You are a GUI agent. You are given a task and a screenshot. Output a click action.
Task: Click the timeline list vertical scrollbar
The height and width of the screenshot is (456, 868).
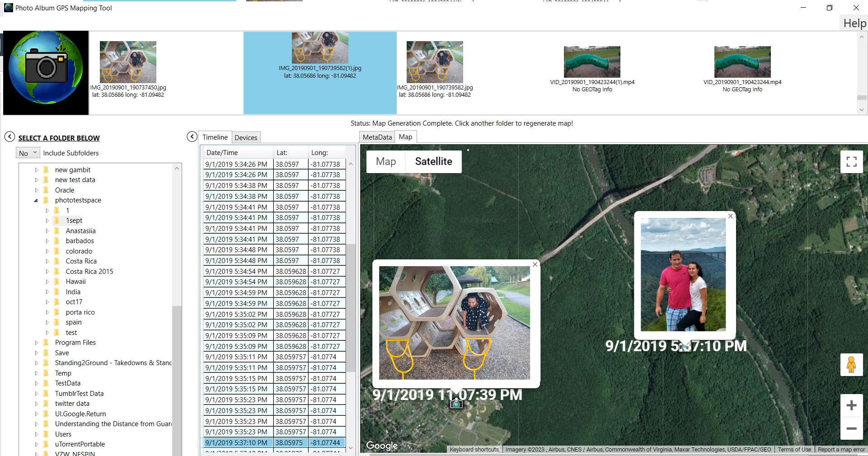pos(351,307)
